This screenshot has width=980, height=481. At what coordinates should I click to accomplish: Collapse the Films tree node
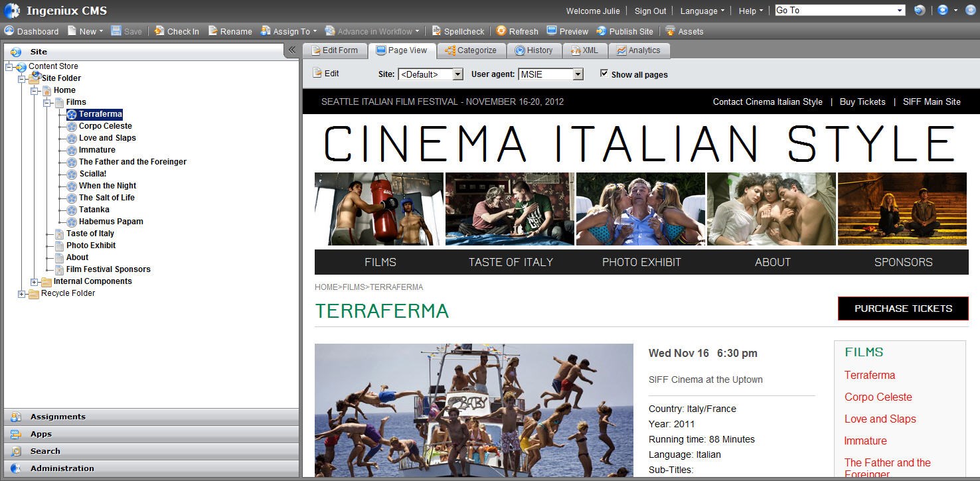coord(47,103)
